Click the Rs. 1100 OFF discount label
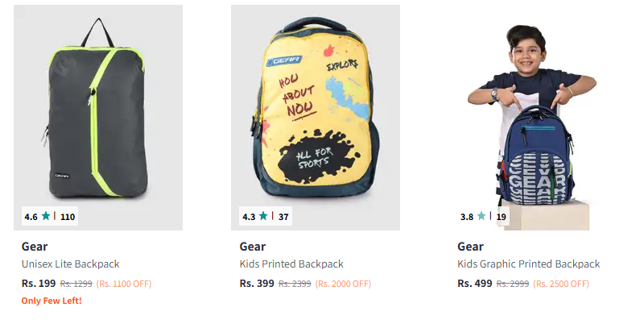This screenshot has height=328, width=644. [x=124, y=284]
